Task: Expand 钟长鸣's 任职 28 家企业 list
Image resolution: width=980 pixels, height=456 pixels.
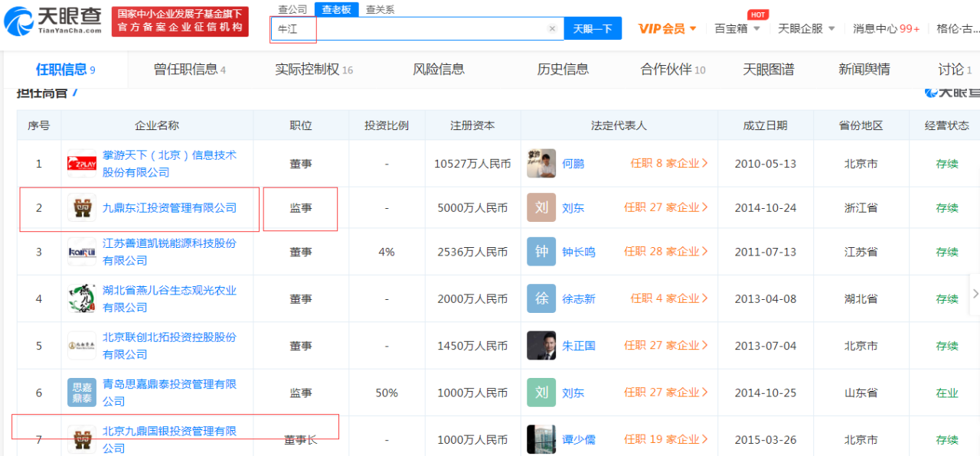Action: [666, 251]
